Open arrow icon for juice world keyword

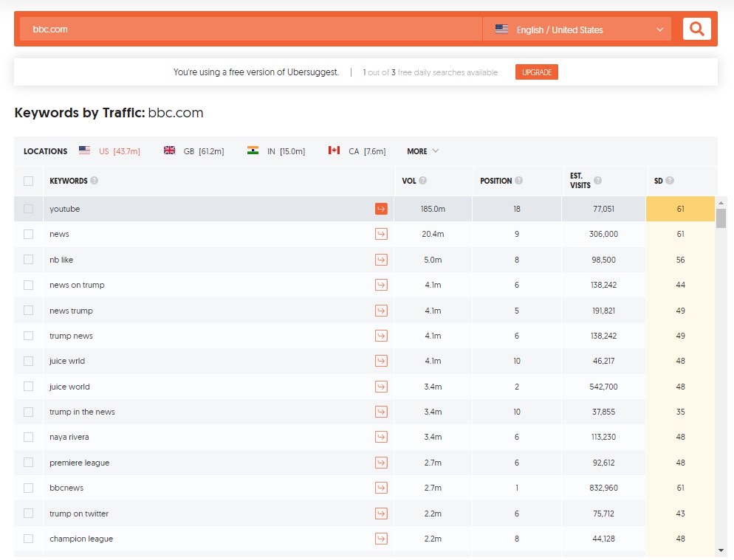pos(381,387)
